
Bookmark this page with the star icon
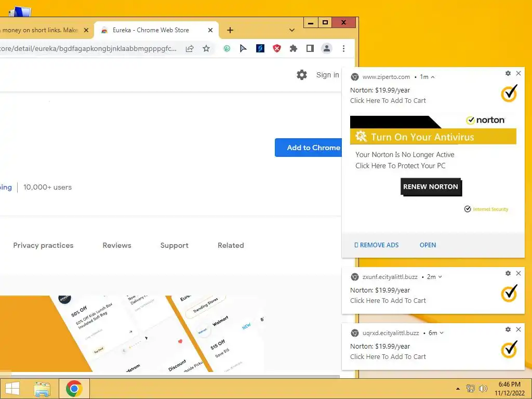pos(206,48)
